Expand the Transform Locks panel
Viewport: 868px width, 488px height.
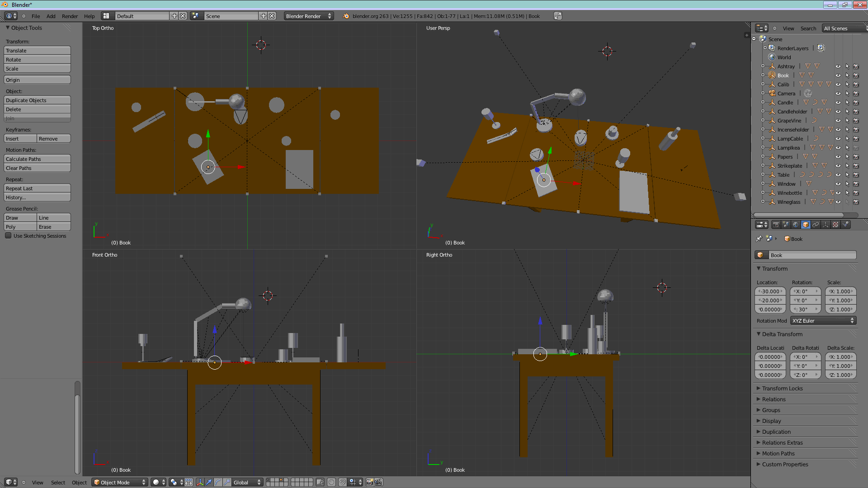[782, 388]
